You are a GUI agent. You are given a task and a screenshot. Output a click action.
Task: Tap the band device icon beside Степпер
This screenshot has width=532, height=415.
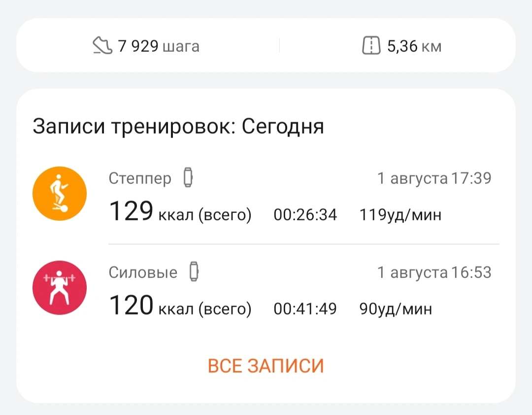188,178
